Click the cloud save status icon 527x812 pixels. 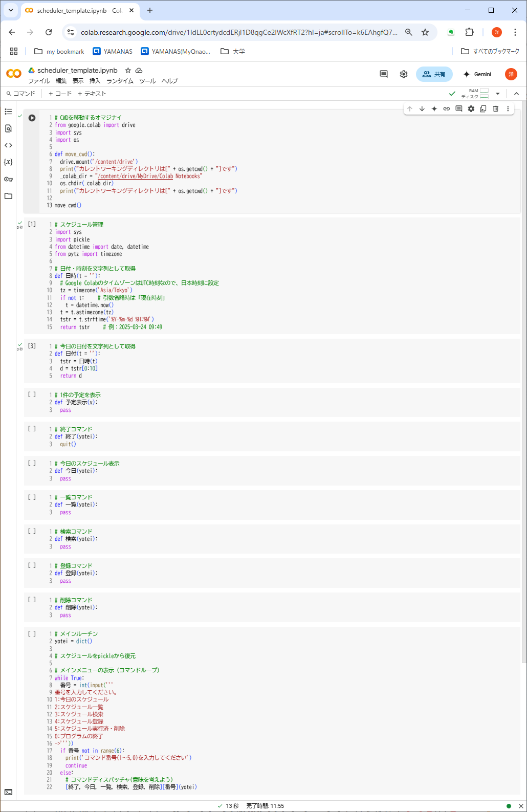tap(139, 70)
